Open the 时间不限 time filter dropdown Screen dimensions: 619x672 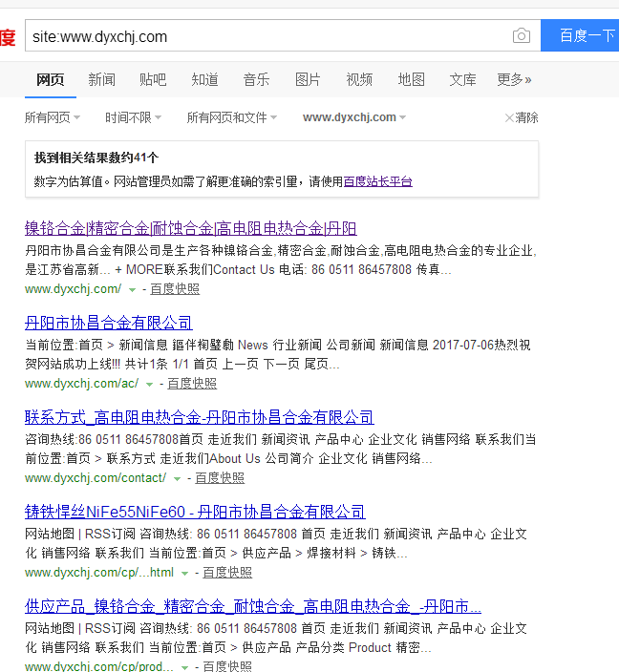(133, 117)
